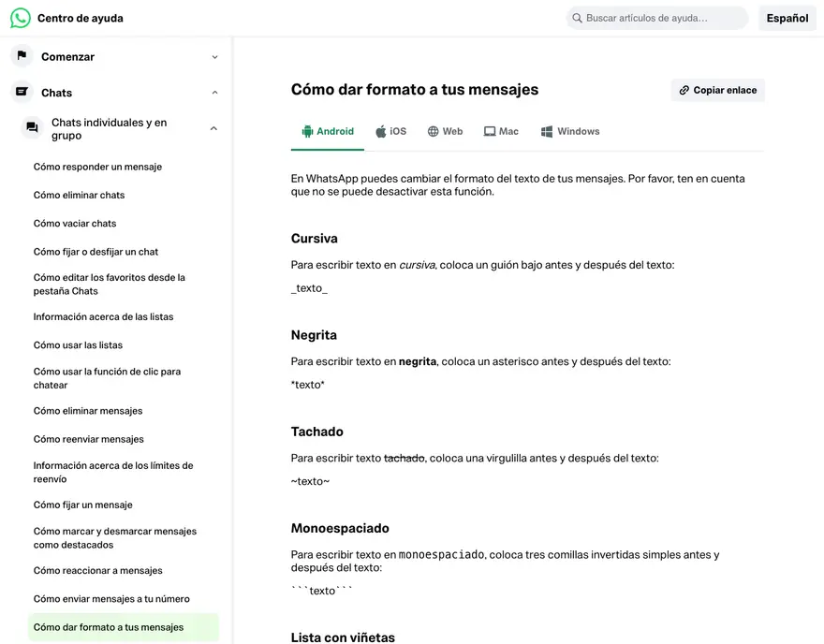Open Cómo reaccionar a mensajes article
824x644 pixels.
pos(97,570)
